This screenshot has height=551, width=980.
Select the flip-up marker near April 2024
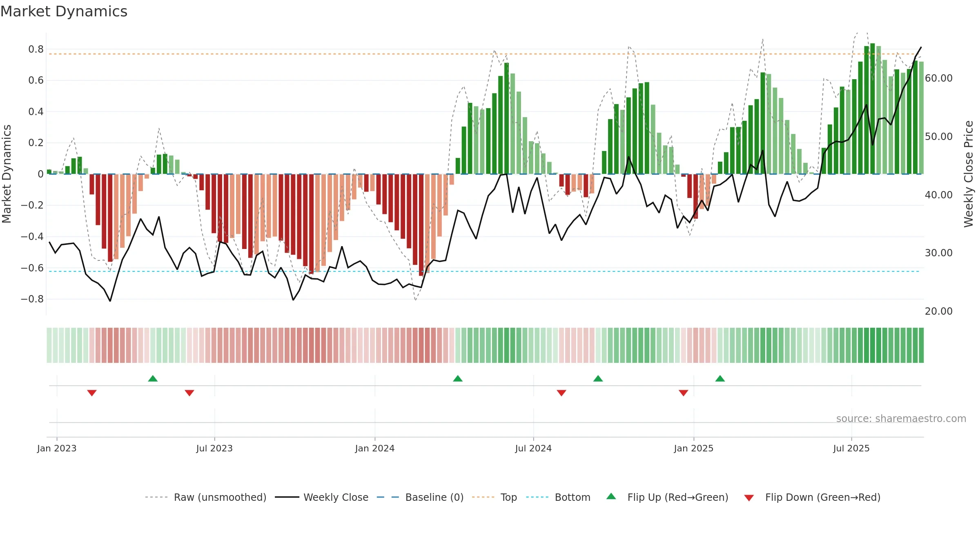tap(458, 378)
